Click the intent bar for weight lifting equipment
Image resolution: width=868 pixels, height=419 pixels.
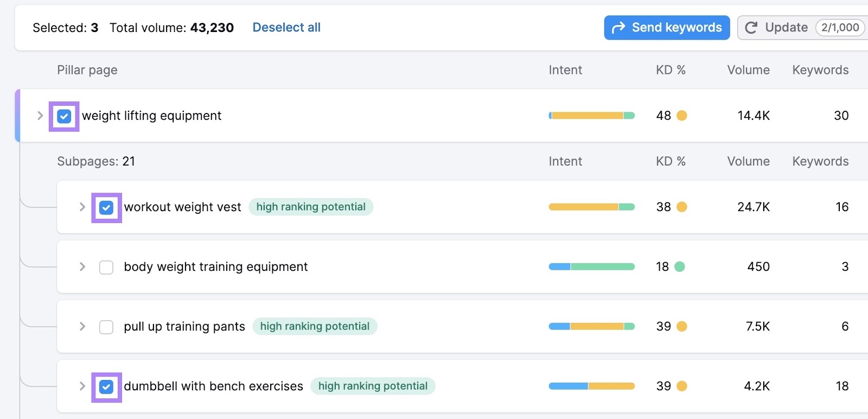click(x=591, y=116)
